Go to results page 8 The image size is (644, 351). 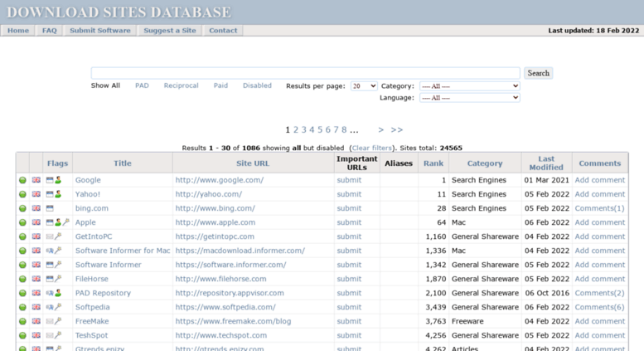344,130
